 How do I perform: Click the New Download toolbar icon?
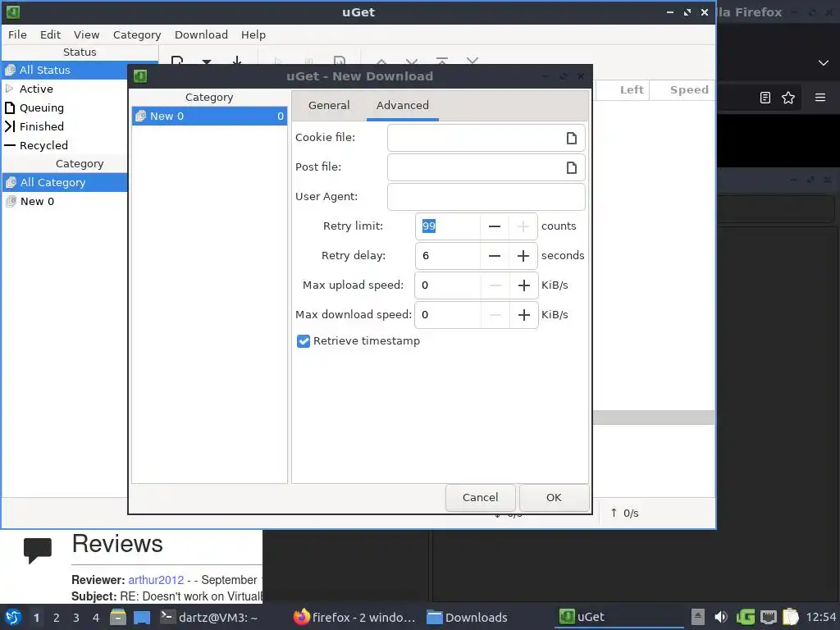(177, 61)
